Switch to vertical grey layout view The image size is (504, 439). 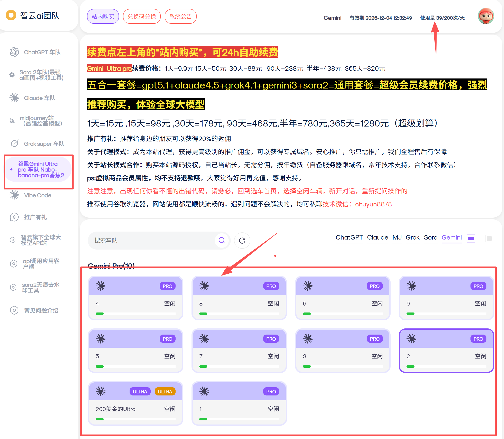[489, 238]
